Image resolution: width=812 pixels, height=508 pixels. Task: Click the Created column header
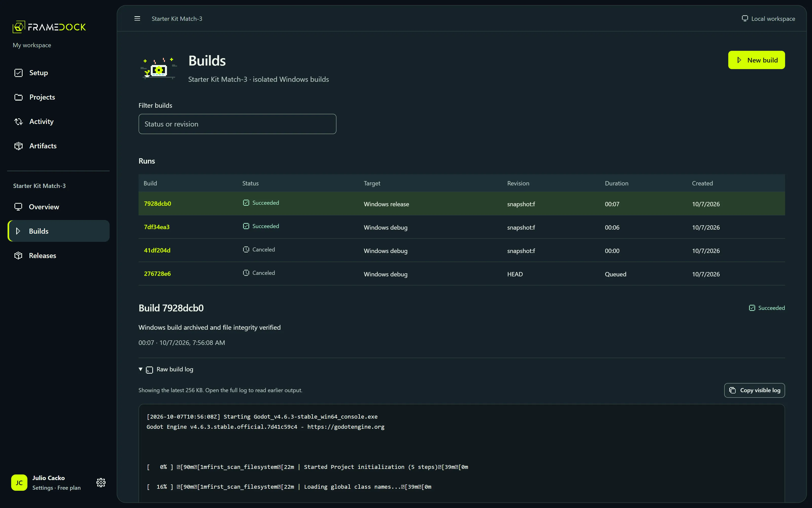click(702, 183)
